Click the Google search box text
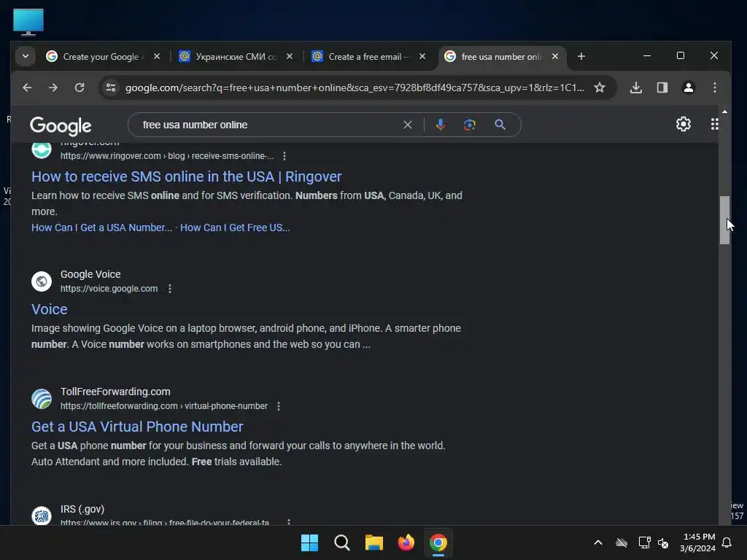Image resolution: width=747 pixels, height=560 pixels. pyautogui.click(x=195, y=125)
